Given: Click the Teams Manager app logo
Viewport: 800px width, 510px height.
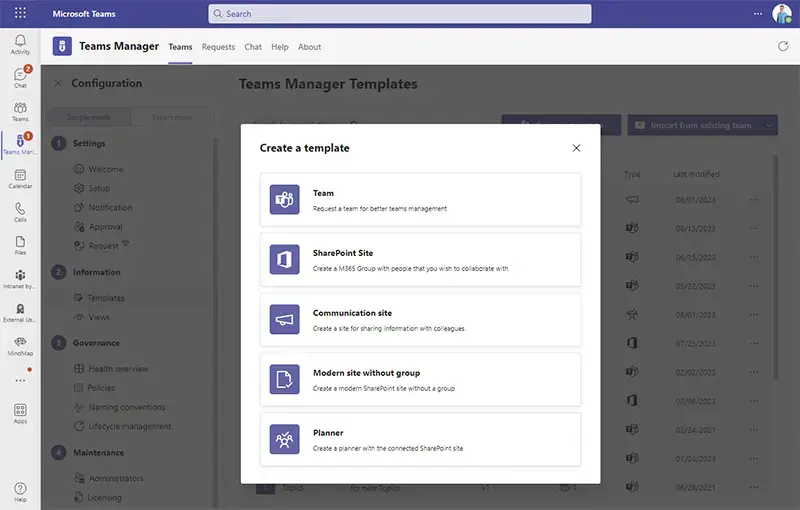Looking at the screenshot, I should click(x=62, y=46).
